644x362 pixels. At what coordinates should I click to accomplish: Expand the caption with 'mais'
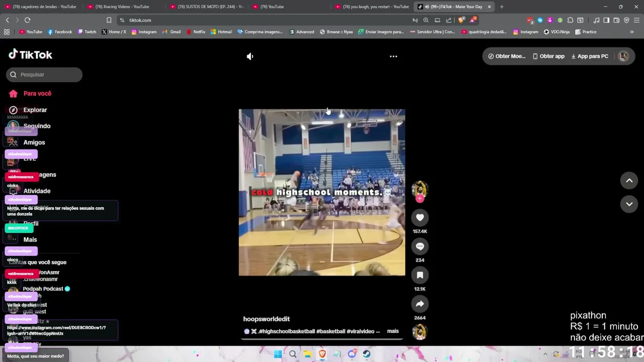click(392, 331)
